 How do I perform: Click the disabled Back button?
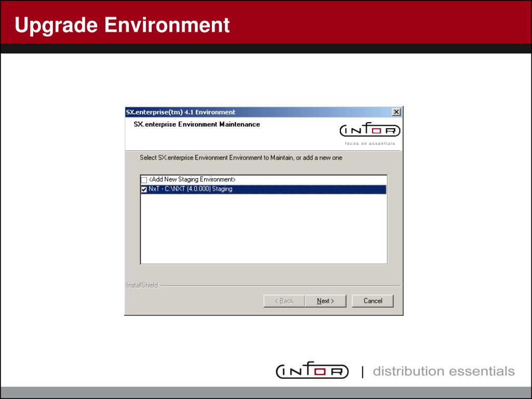[x=284, y=301]
